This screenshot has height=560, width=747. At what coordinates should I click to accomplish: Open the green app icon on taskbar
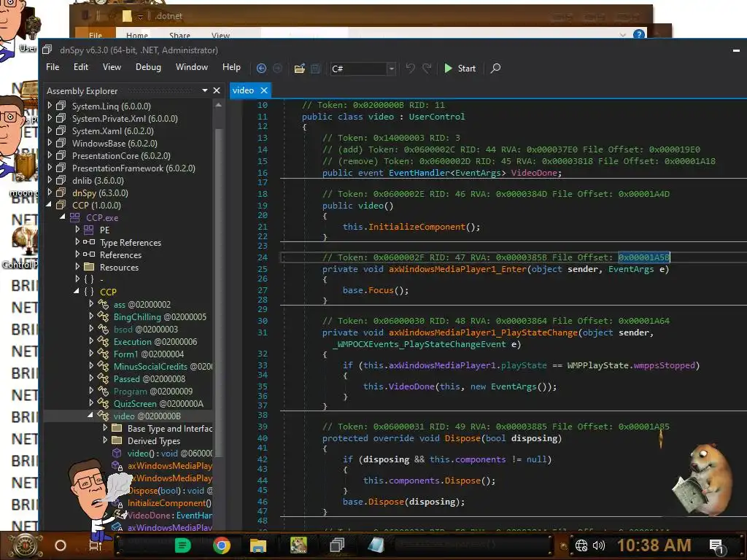(x=183, y=545)
